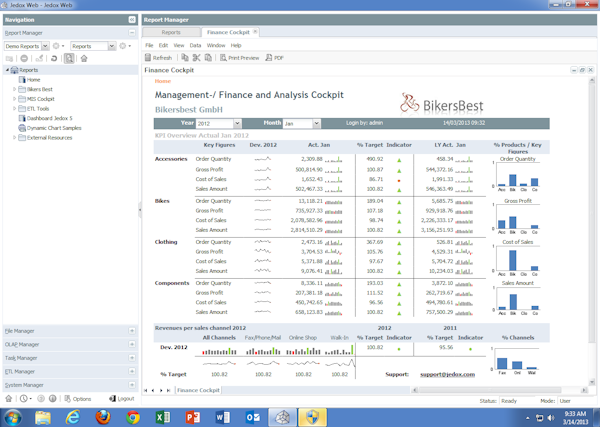Image resolution: width=600 pixels, height=427 pixels.
Task: Click the bottom navigation home icon
Action: pos(8,399)
